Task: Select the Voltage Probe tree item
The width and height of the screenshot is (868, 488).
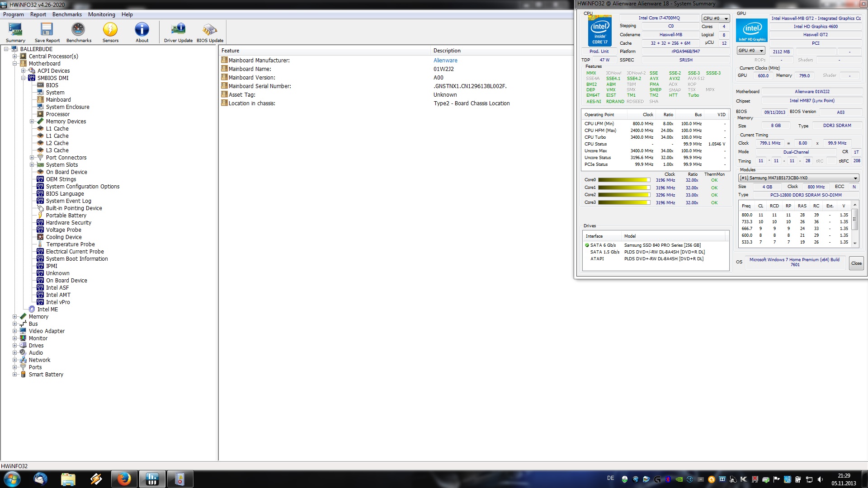Action: point(63,230)
